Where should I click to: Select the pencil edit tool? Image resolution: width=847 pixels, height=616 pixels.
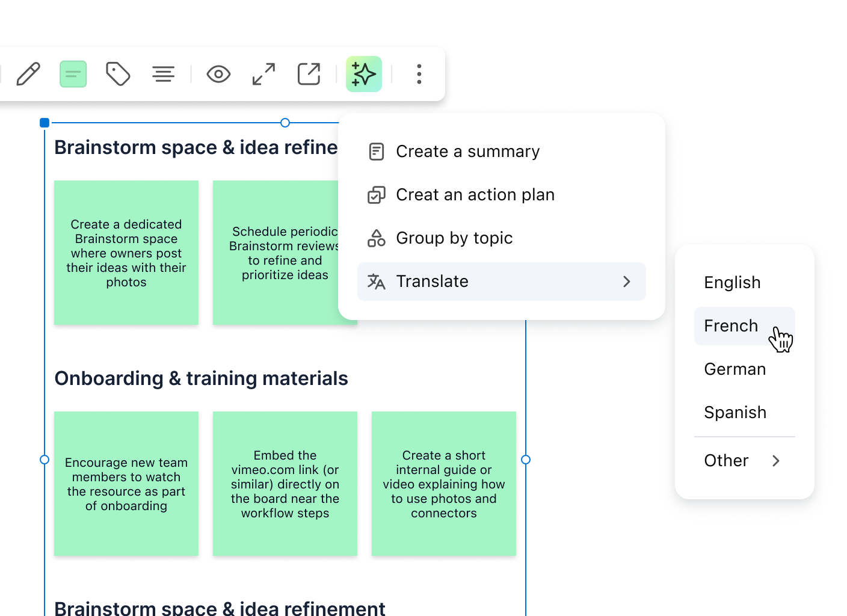28,74
